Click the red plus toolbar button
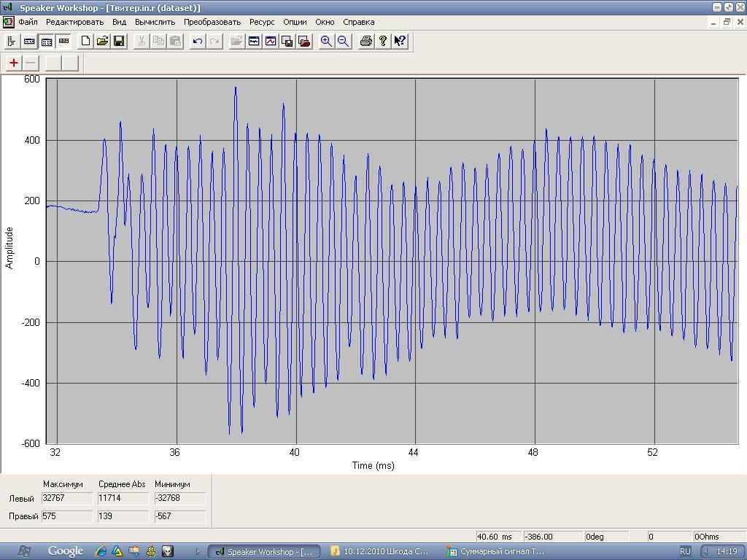The width and height of the screenshot is (747, 560). click(x=14, y=63)
